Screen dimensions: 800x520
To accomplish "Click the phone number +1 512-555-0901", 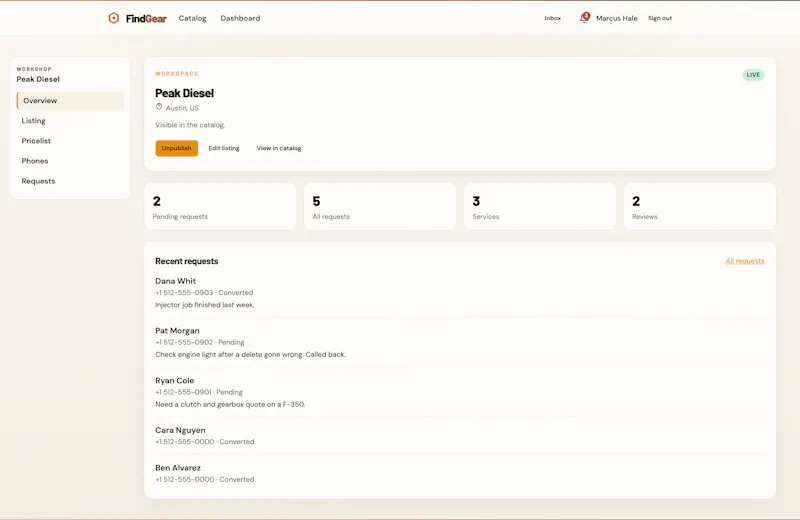I will point(183,392).
